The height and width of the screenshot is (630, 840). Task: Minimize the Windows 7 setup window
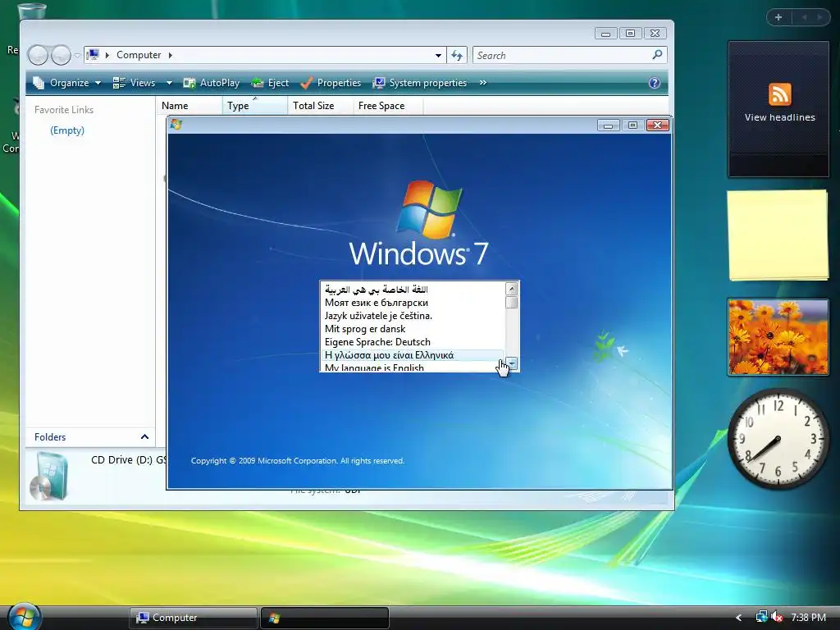coord(608,126)
